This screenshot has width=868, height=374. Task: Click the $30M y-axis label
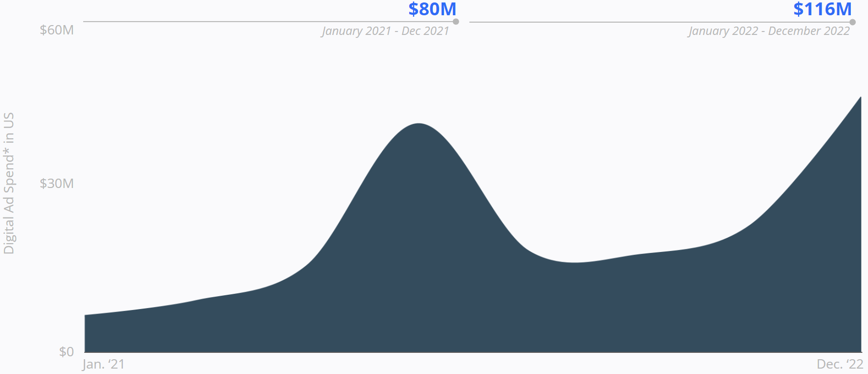[57, 184]
